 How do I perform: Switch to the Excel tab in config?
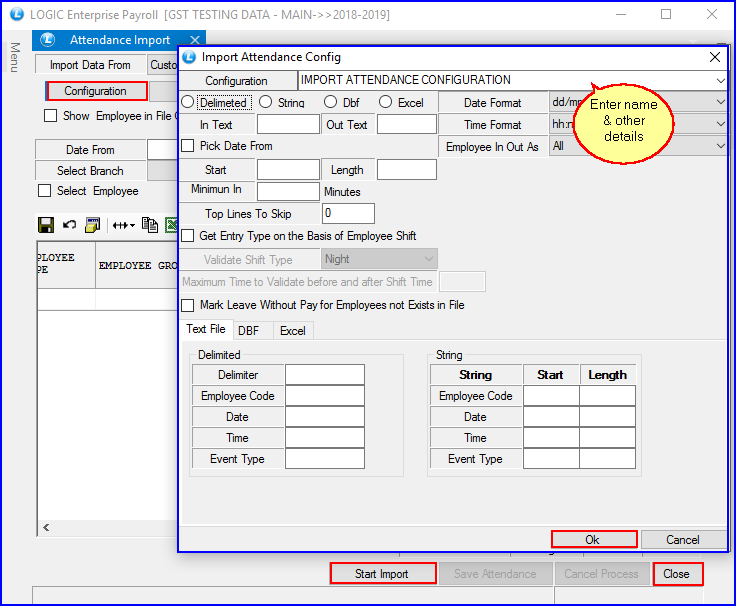point(293,330)
